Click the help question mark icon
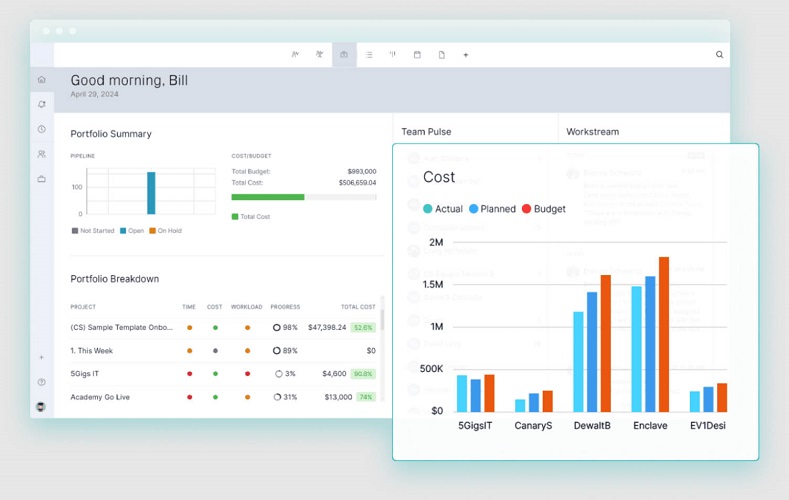 (41, 382)
